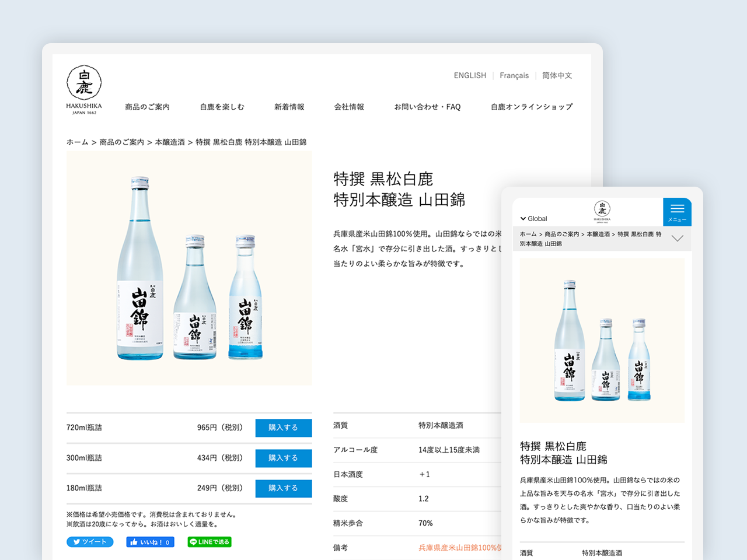Switch language to ENGLISH
The width and height of the screenshot is (747, 560).
[470, 75]
